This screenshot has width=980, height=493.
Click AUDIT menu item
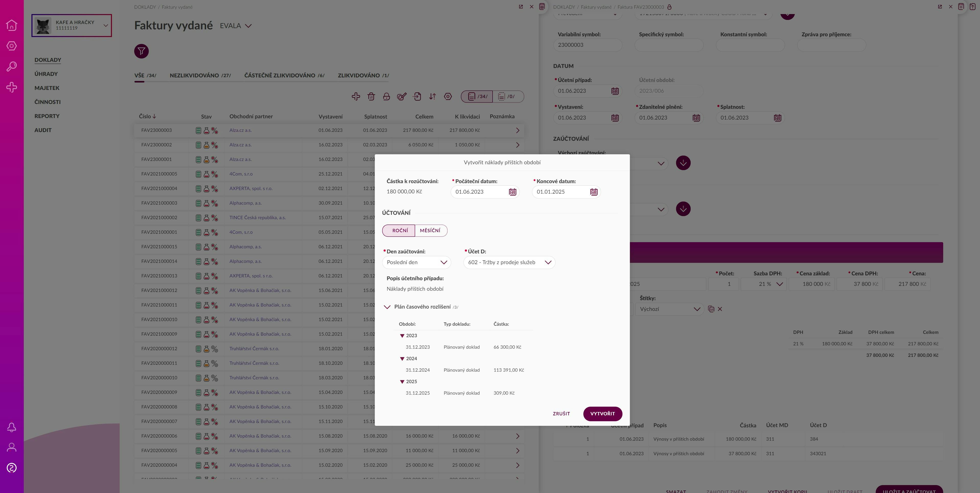(x=43, y=130)
